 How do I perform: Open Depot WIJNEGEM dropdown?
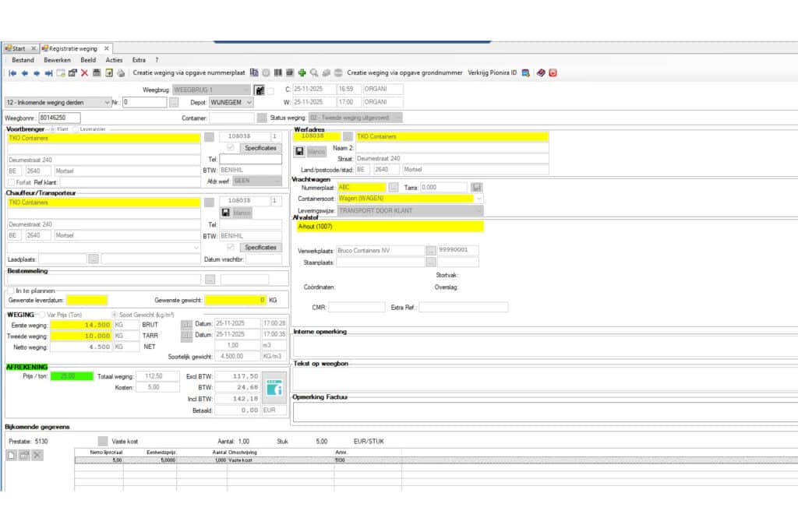[249, 103]
